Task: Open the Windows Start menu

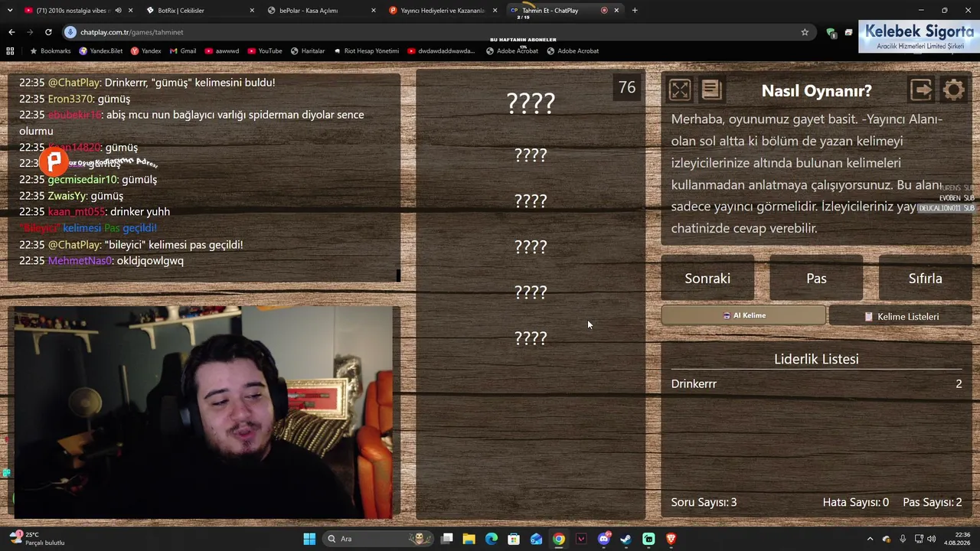Action: click(309, 539)
